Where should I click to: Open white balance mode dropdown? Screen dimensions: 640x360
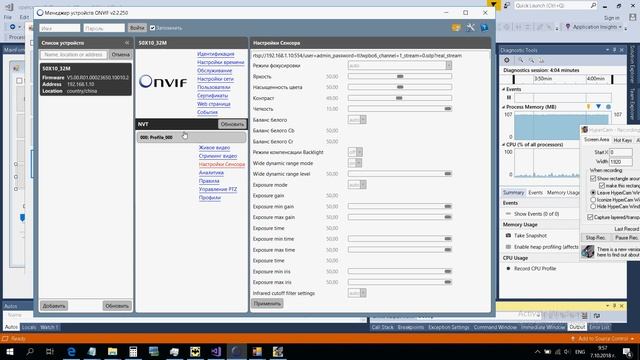363,120
